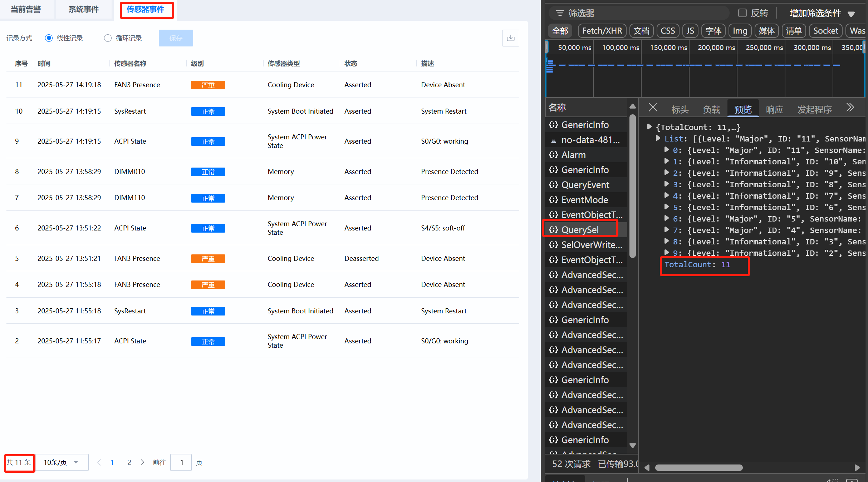The height and width of the screenshot is (482, 868).
Task: Click the 保存 button
Action: tap(176, 38)
